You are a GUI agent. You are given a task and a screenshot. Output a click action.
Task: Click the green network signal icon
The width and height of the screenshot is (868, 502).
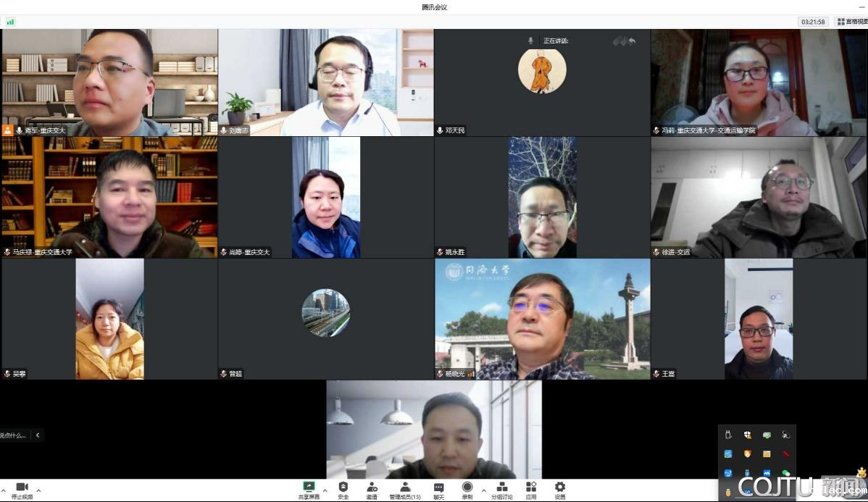point(10,22)
